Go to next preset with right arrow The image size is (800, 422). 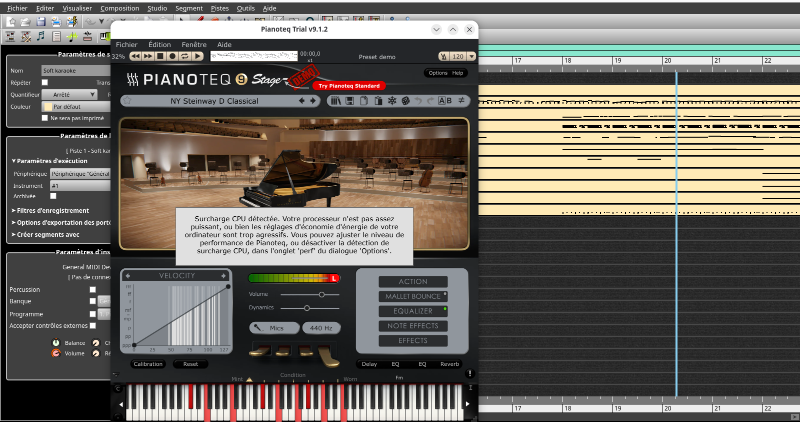click(x=313, y=101)
